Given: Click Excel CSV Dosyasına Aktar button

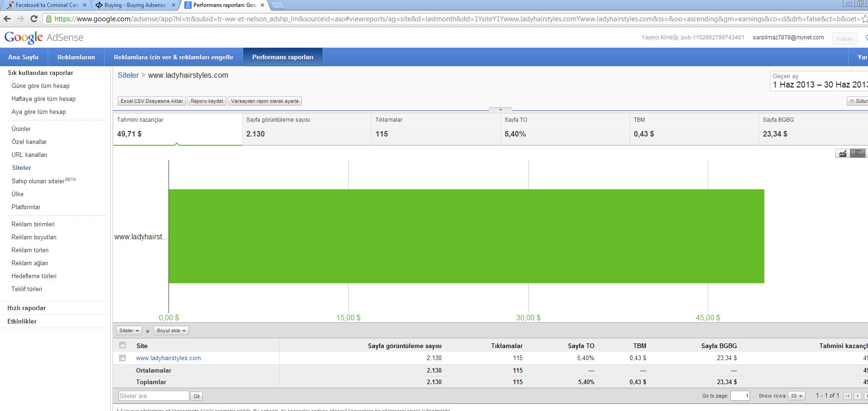Looking at the screenshot, I should pos(151,101).
